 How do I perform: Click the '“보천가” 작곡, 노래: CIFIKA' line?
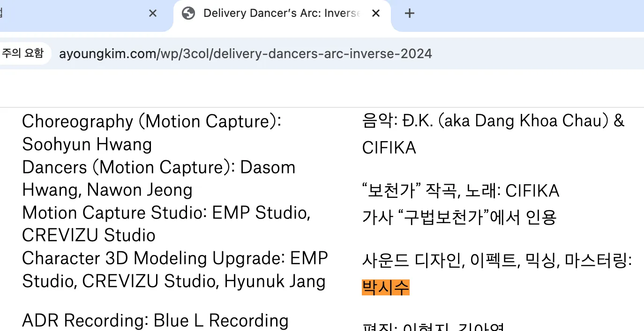click(x=461, y=191)
